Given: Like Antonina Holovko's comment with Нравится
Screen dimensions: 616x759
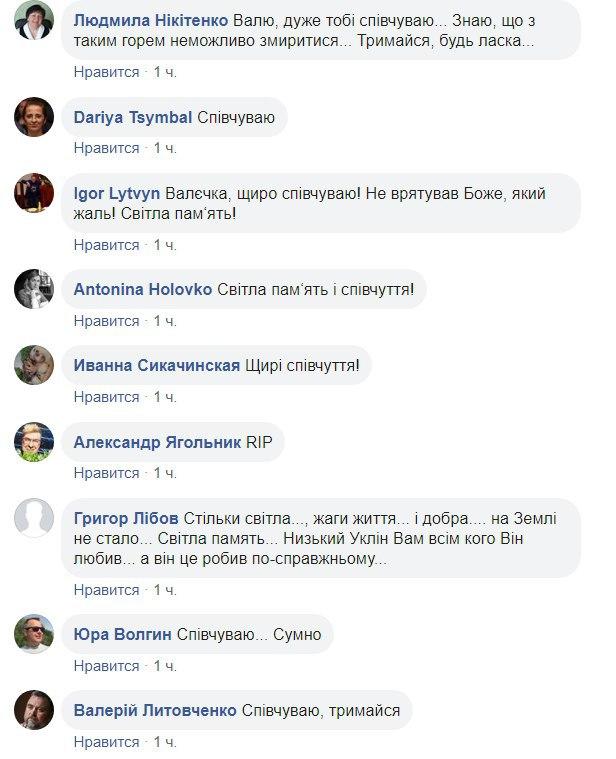Looking at the screenshot, I should (x=106, y=321).
